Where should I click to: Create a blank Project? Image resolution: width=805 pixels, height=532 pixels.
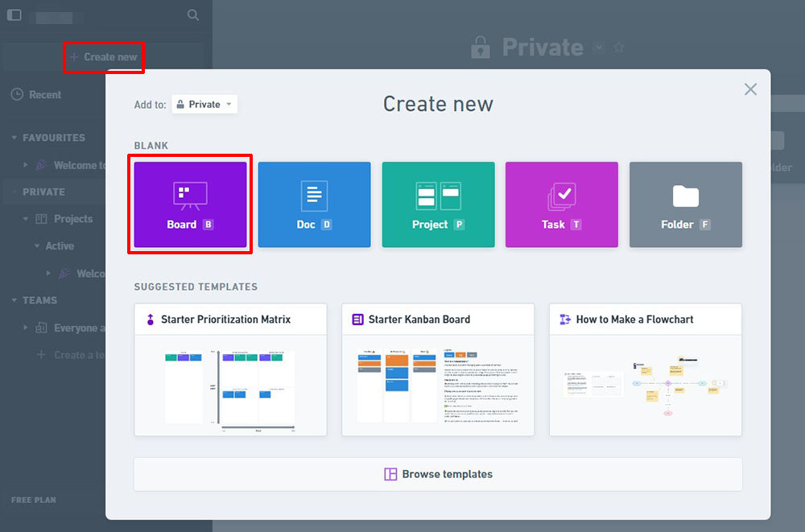[x=438, y=204]
